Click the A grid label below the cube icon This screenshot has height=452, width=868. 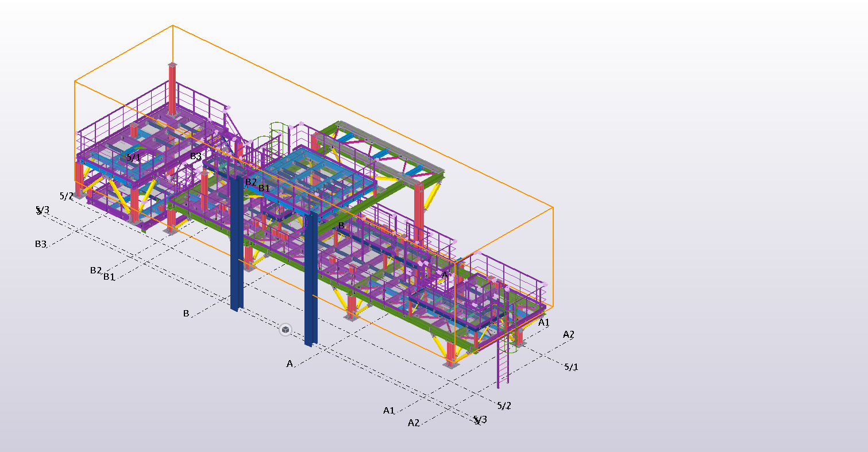click(x=290, y=364)
